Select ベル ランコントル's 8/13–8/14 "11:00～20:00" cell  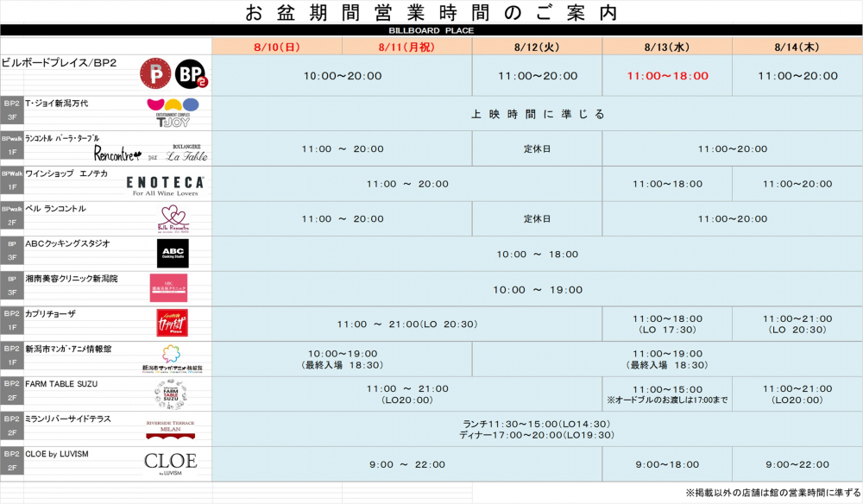click(x=733, y=218)
